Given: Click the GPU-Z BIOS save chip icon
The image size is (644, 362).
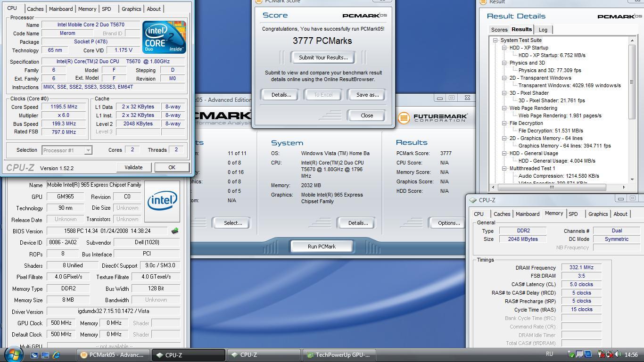Looking at the screenshot, I should tap(174, 231).
